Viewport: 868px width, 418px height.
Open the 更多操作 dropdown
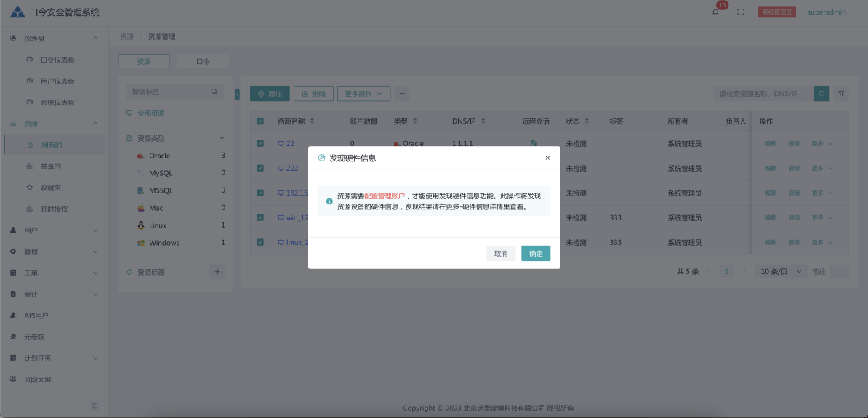(363, 94)
